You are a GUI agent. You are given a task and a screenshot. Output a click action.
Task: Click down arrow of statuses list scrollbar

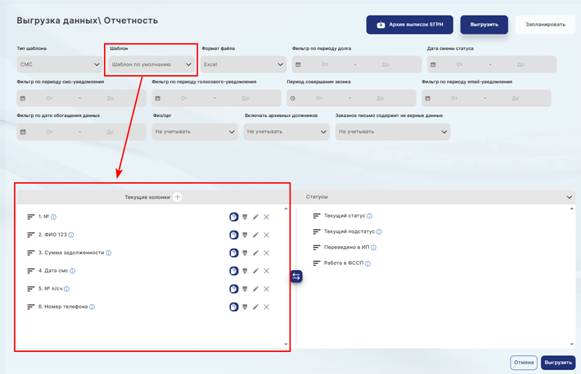(572, 344)
